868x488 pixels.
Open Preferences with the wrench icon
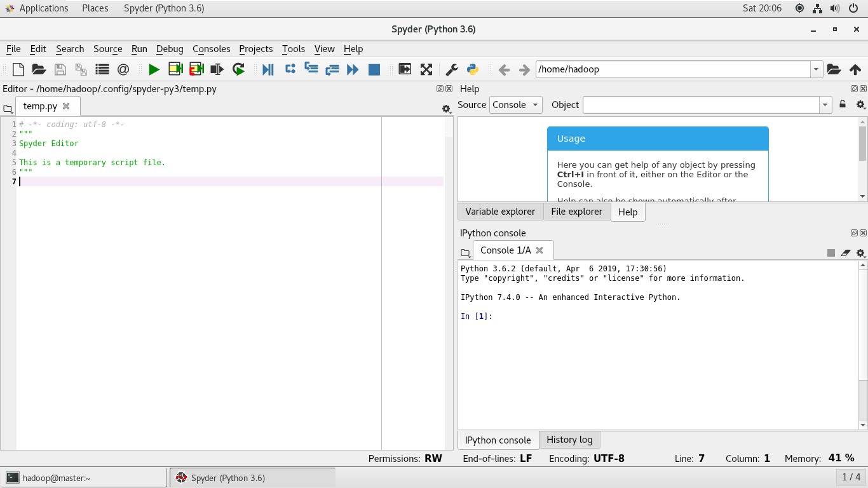452,69
